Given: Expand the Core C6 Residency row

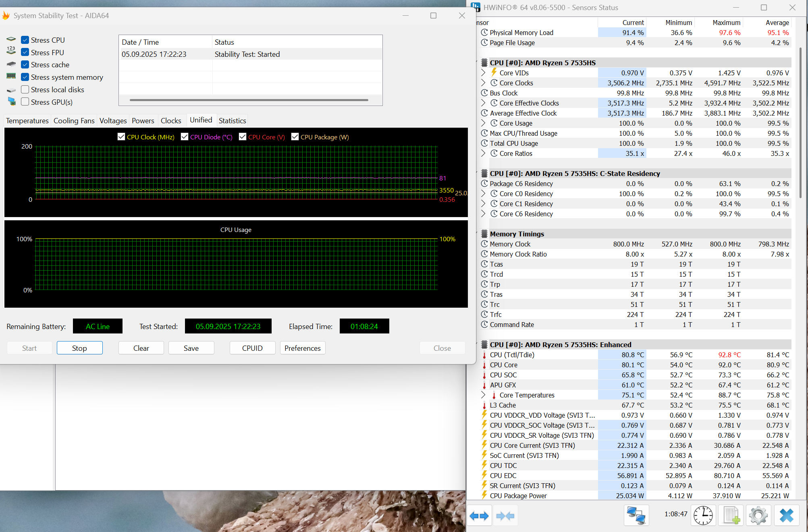Looking at the screenshot, I should click(x=483, y=214).
